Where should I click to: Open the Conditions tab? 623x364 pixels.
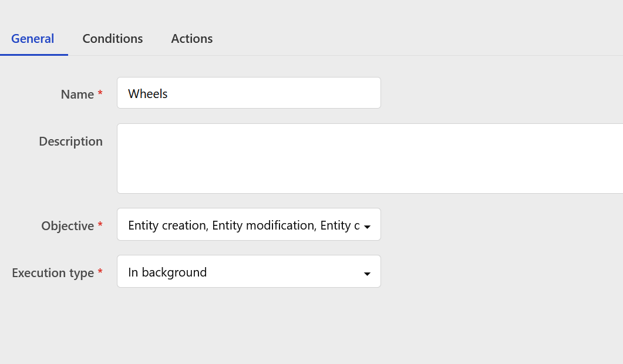[113, 39]
